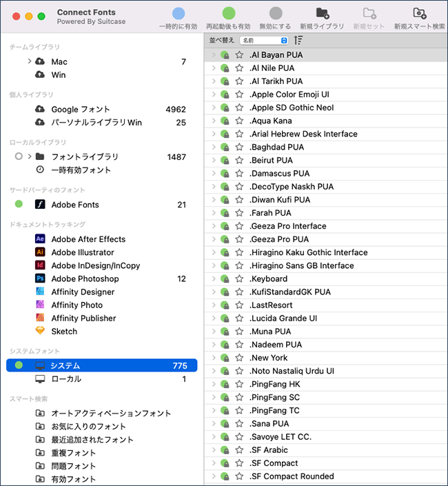Expand the .Al Bayan PUA font family
Image resolution: width=448 pixels, height=486 pixels.
click(214, 55)
